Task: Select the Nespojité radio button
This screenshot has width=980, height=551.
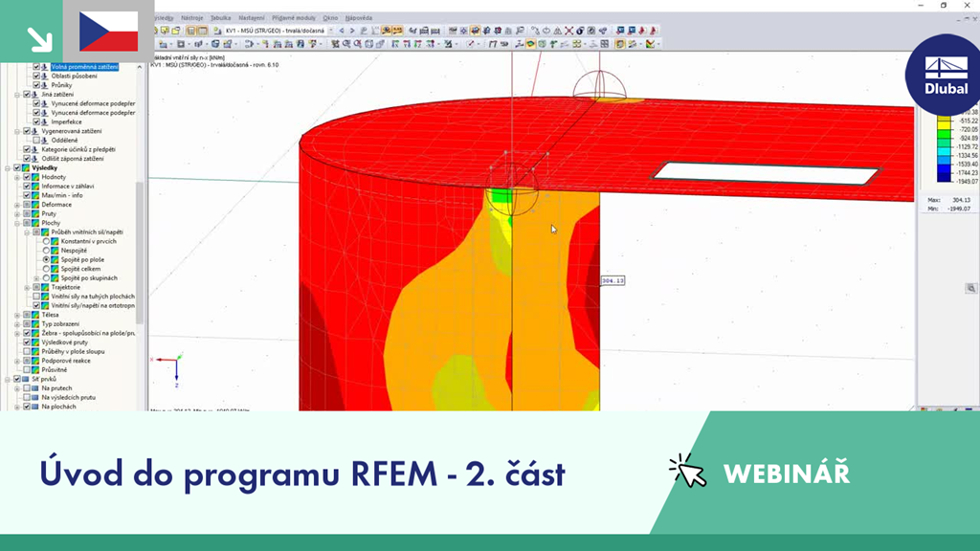Action: point(46,251)
